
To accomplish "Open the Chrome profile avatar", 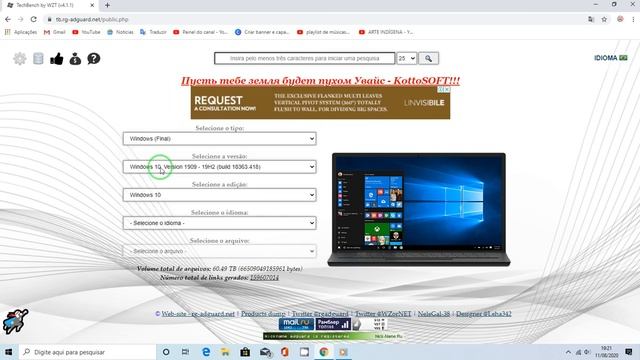I will 620,19.
